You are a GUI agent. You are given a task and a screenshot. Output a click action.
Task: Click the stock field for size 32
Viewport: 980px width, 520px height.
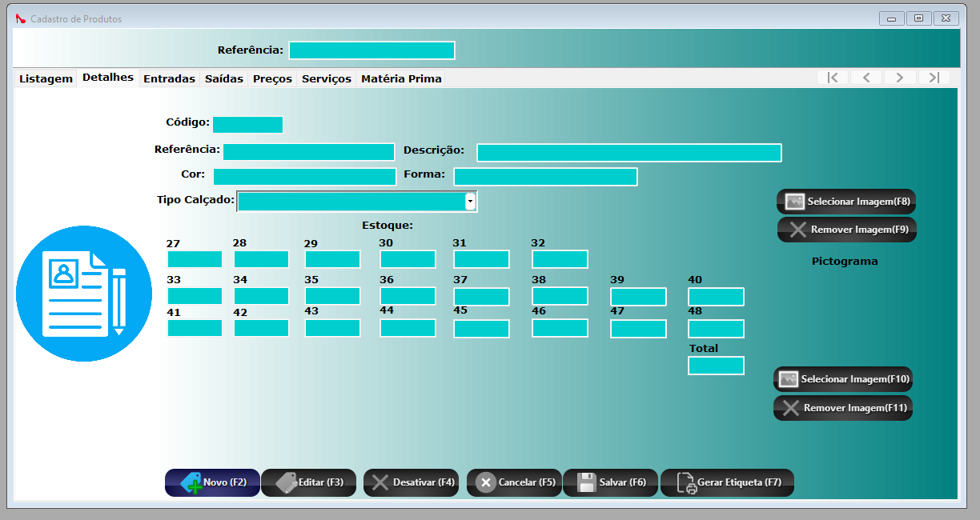560,259
